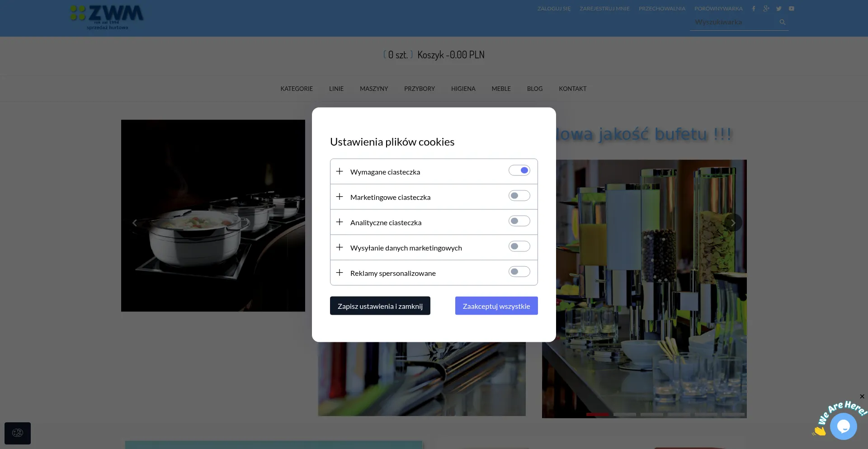The height and width of the screenshot is (449, 868).
Task: Open the YouTube icon in the header
Action: click(791, 9)
